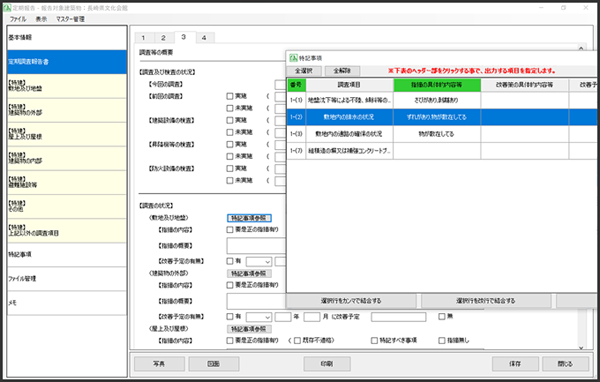Check 要是正の指摘有り under 建築物の外部
600x382 pixels.
point(230,285)
